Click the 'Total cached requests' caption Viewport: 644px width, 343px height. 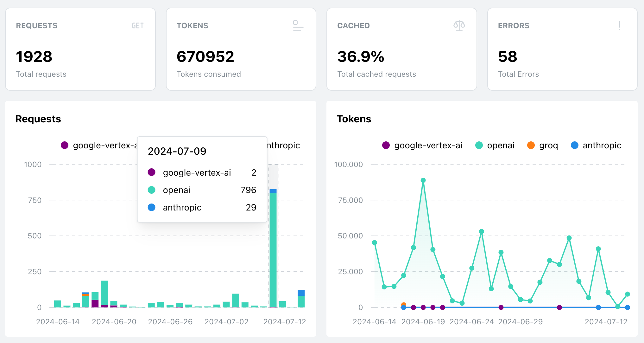[377, 74]
